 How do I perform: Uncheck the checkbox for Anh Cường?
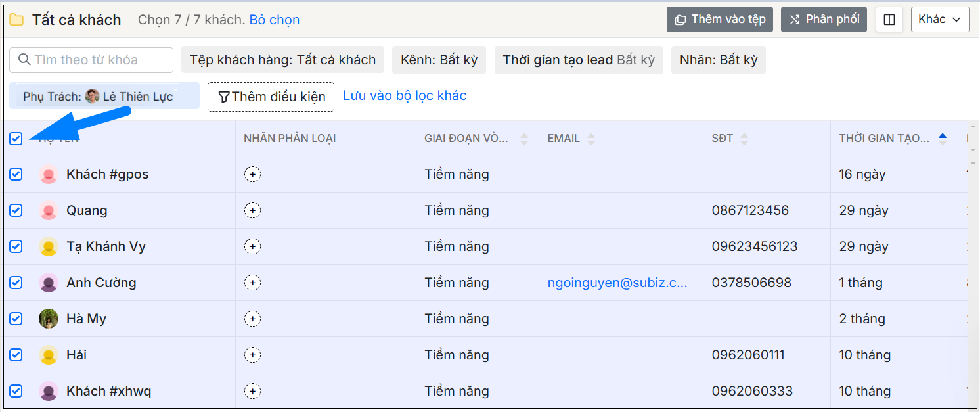[x=16, y=283]
